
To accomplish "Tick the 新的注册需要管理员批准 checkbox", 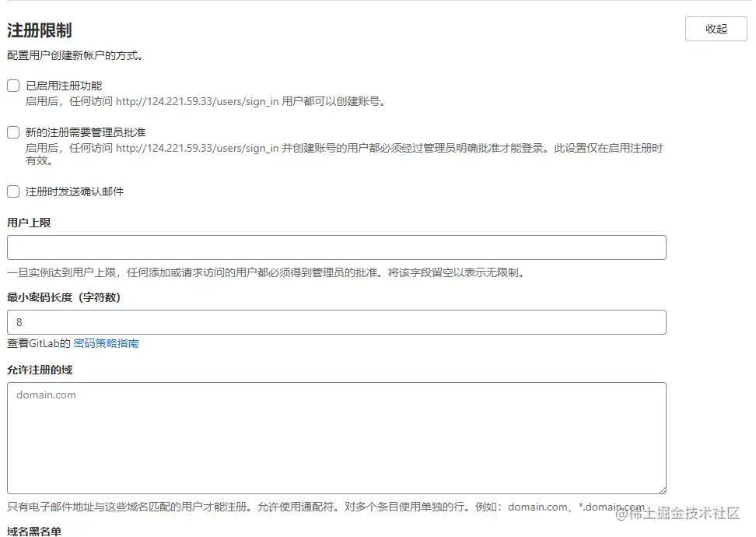I will click(x=13, y=132).
